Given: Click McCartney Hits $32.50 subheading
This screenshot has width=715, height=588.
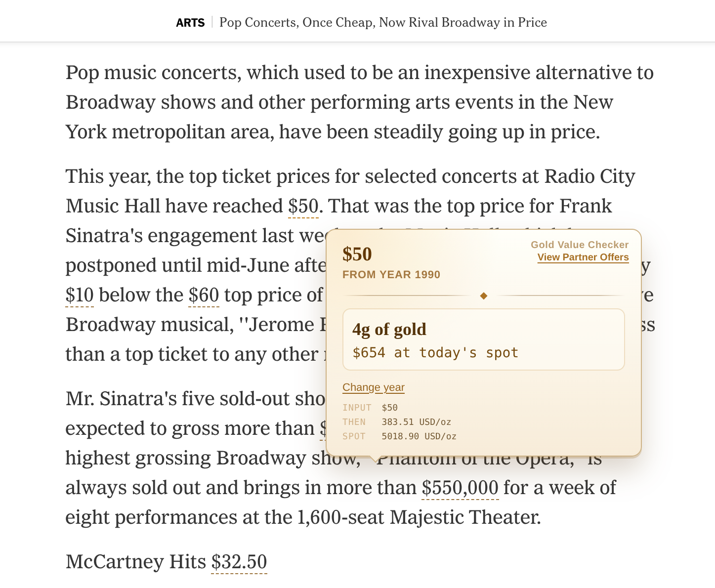Looking at the screenshot, I should click(166, 561).
